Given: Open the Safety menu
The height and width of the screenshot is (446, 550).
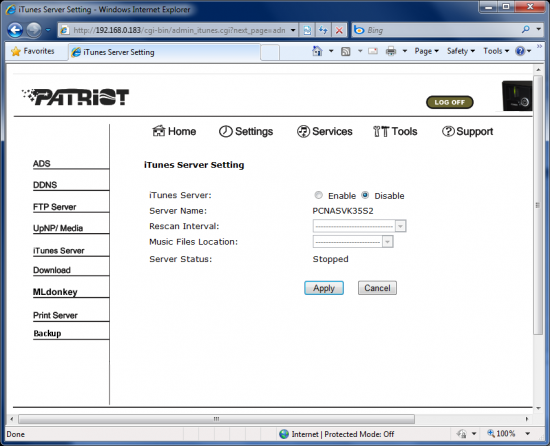Looking at the screenshot, I should click(x=461, y=51).
